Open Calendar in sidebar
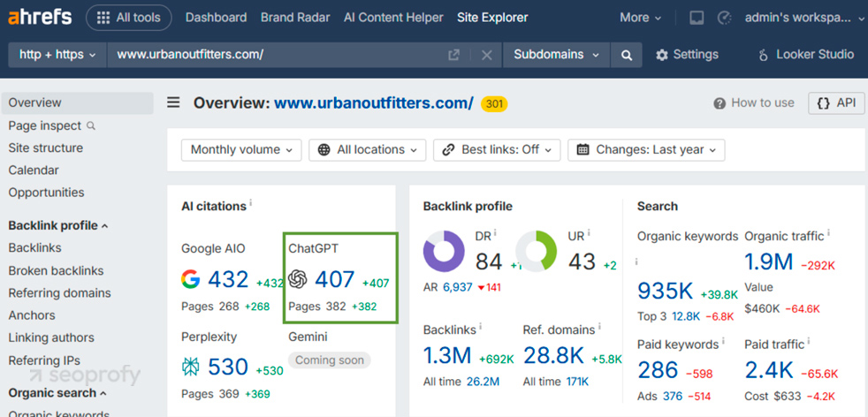 34,171
